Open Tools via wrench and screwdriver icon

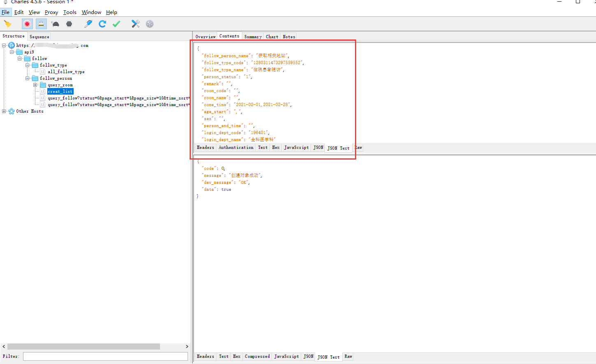[x=136, y=24]
